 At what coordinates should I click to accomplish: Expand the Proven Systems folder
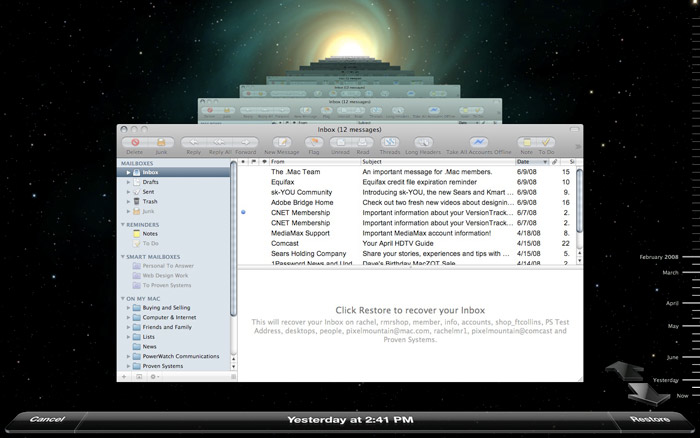tap(129, 367)
